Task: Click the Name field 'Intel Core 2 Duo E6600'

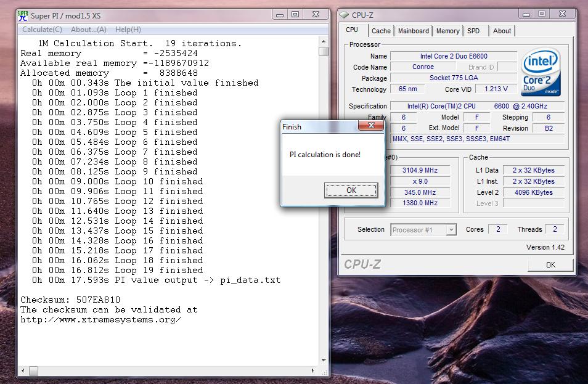Action: [454, 56]
